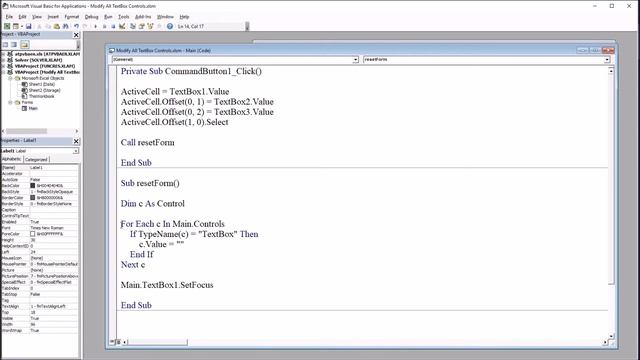Open the Label1 object dropdown in Properties
The image size is (640, 360).
76,151
